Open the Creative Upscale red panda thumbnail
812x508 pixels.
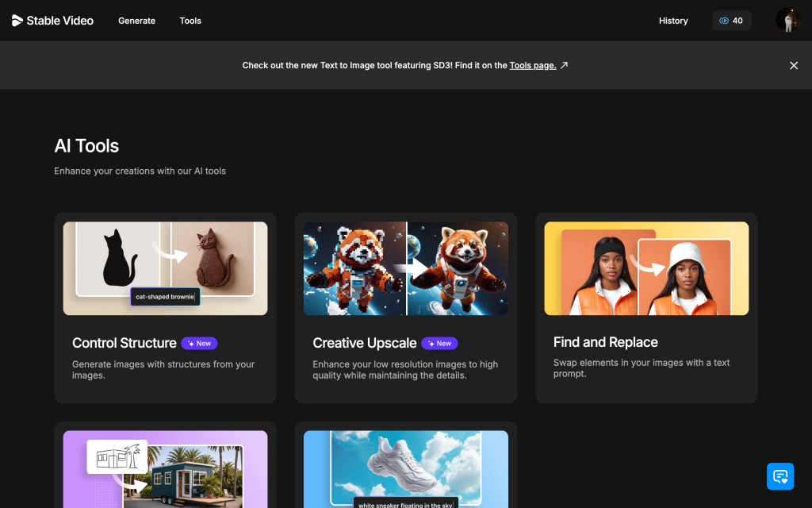coord(405,268)
